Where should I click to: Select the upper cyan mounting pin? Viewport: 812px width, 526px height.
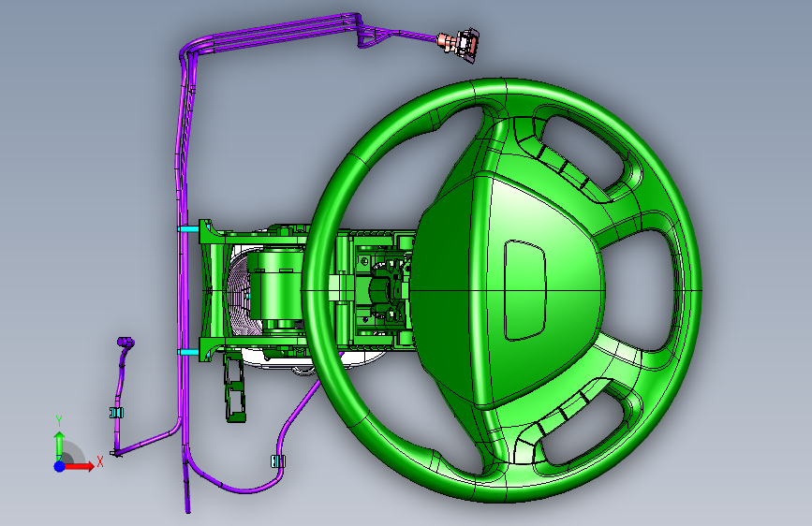[188, 228]
